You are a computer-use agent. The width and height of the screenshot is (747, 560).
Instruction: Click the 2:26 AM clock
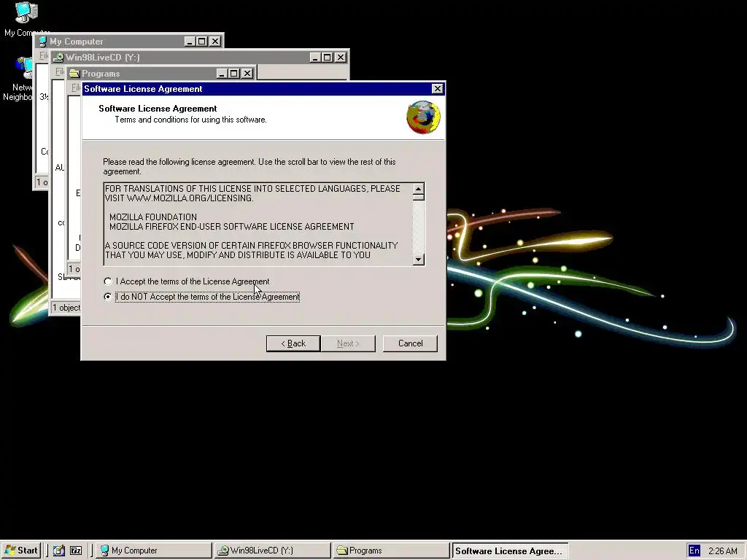pos(723,551)
